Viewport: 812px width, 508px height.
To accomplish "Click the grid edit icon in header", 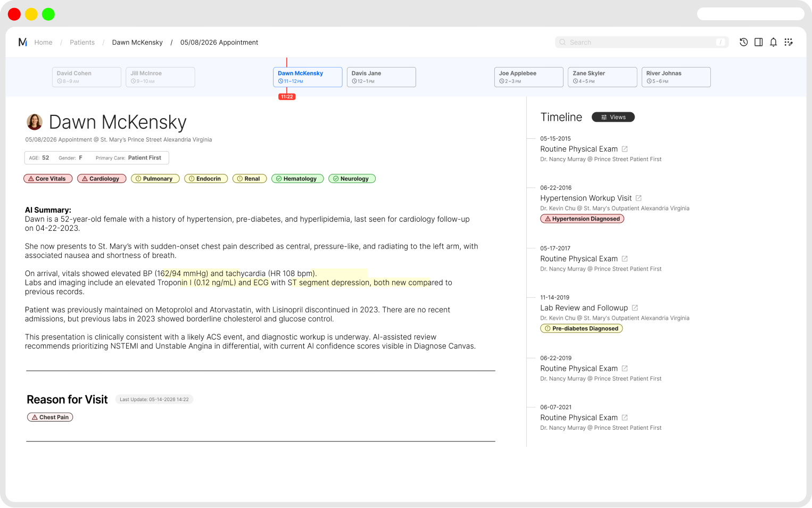I will pyautogui.click(x=788, y=42).
